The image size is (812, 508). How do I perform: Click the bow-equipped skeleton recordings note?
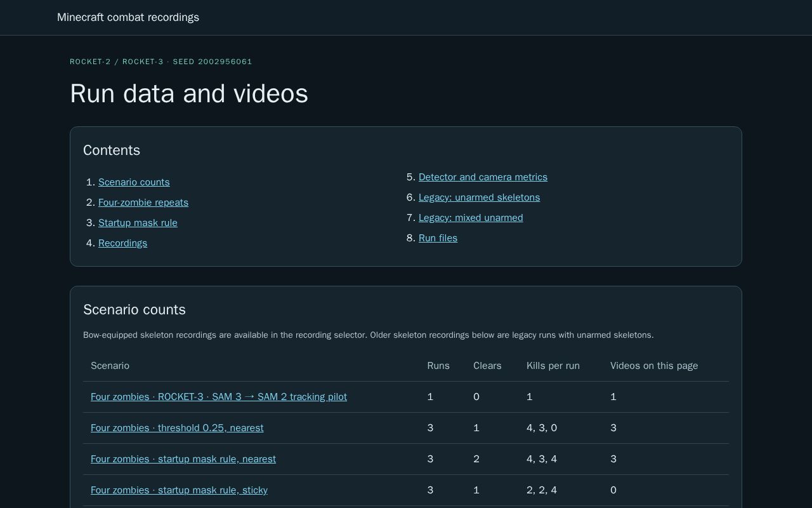click(368, 335)
